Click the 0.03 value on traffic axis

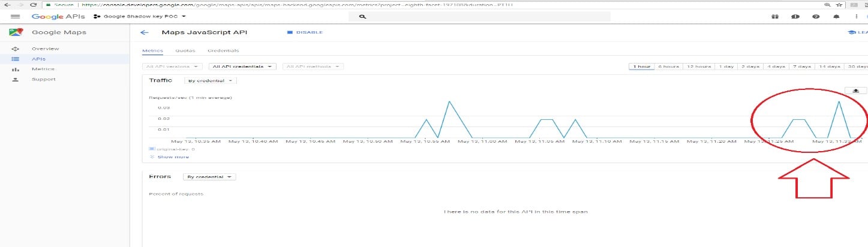pyautogui.click(x=164, y=108)
